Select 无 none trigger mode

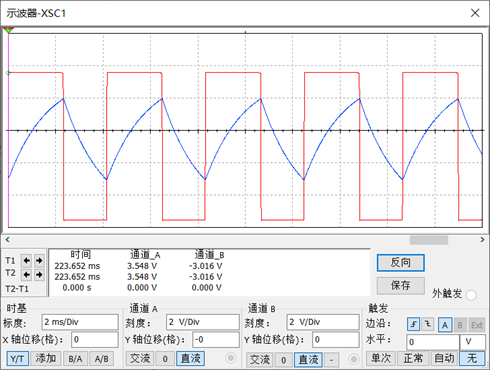[472, 358]
